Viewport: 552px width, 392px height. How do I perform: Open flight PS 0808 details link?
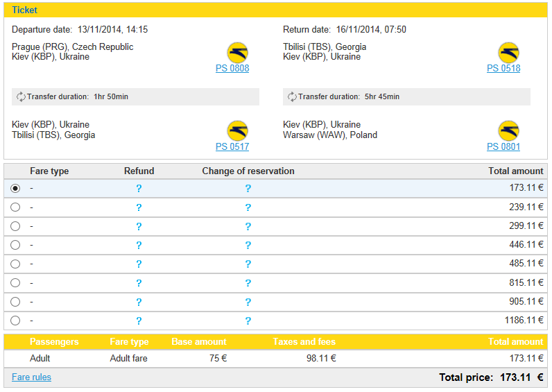(x=232, y=68)
